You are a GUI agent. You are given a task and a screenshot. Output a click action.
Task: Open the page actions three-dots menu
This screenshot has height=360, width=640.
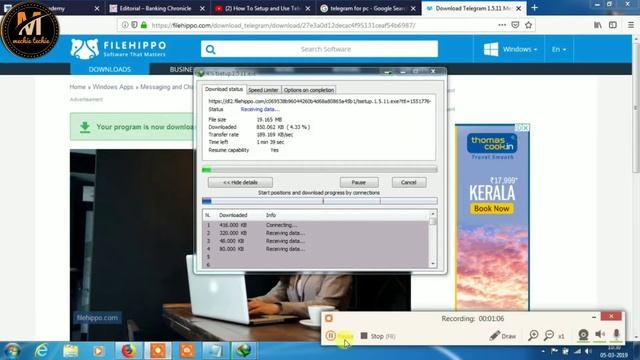coord(502,25)
